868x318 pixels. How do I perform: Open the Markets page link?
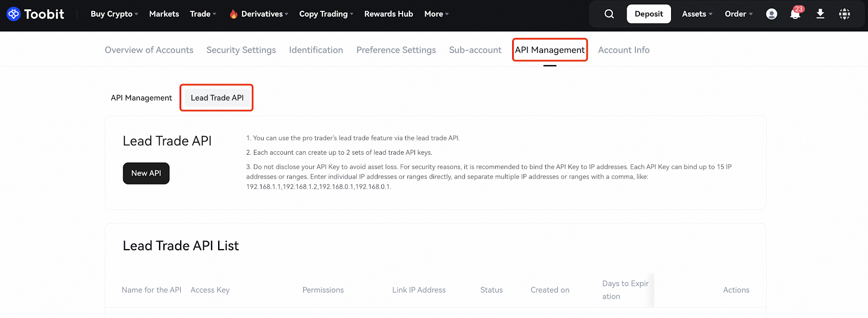tap(164, 14)
